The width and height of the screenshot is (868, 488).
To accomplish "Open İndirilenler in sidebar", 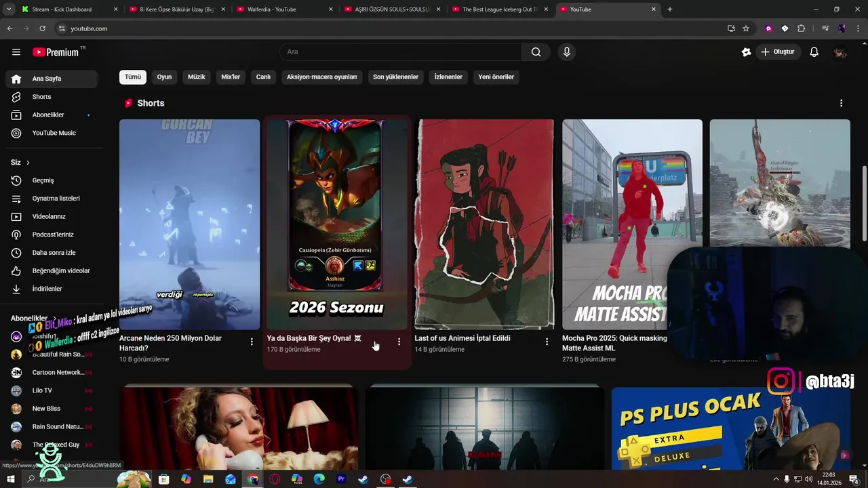I will 52,289.
